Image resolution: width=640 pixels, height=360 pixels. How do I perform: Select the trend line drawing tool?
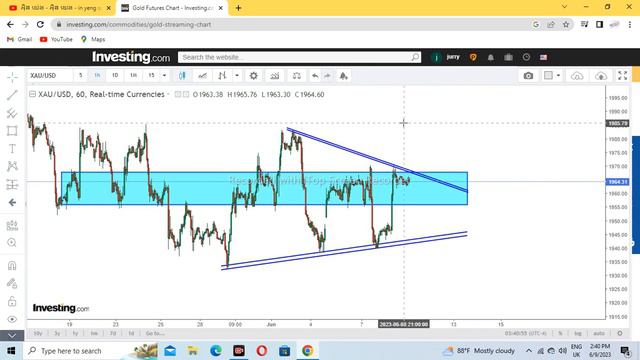coord(12,95)
